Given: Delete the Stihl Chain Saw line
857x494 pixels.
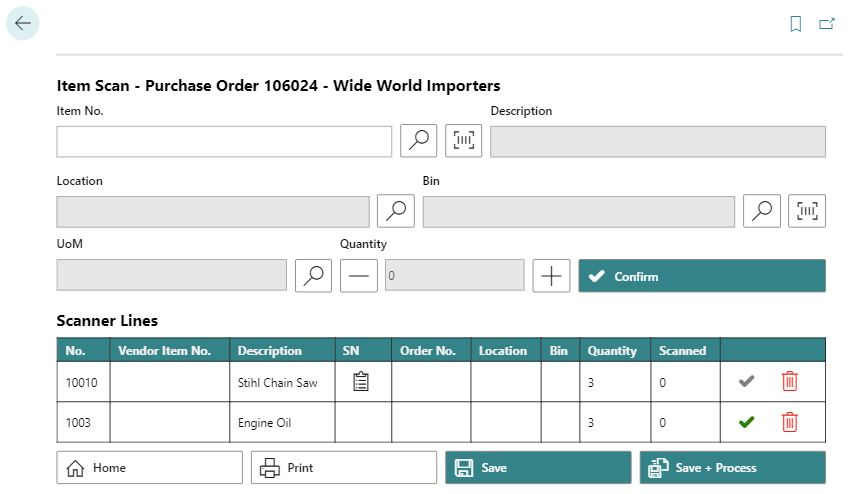Looking at the screenshot, I should click(x=790, y=381).
